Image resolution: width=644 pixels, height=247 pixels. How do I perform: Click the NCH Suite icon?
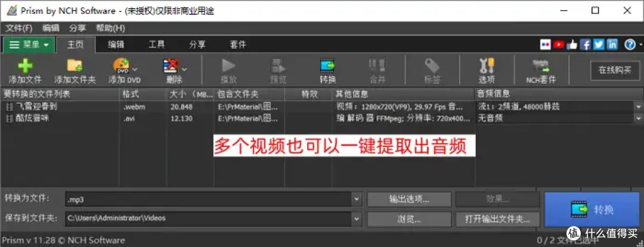click(541, 66)
